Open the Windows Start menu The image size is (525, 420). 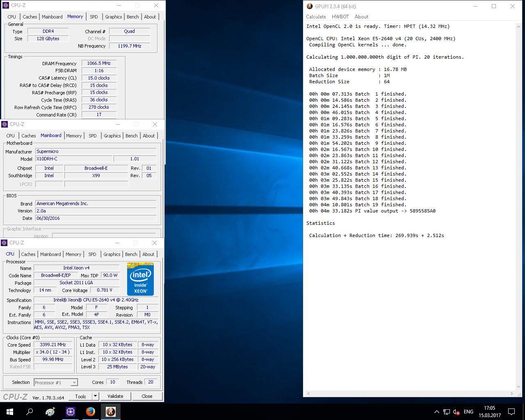(10, 412)
